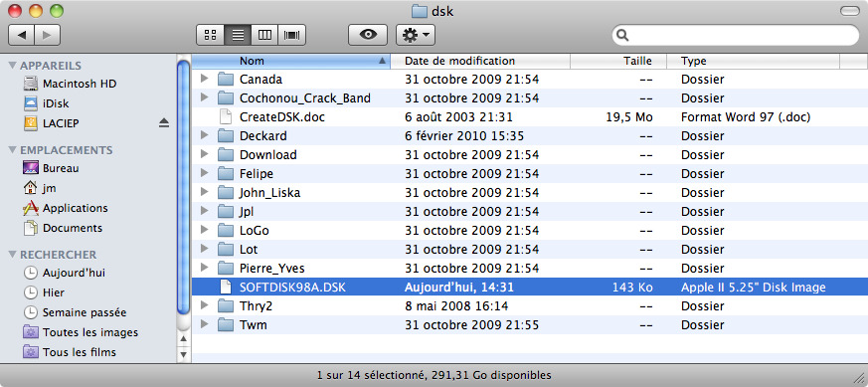Click the LoGo folder name
The height and width of the screenshot is (387, 868).
(x=255, y=231)
